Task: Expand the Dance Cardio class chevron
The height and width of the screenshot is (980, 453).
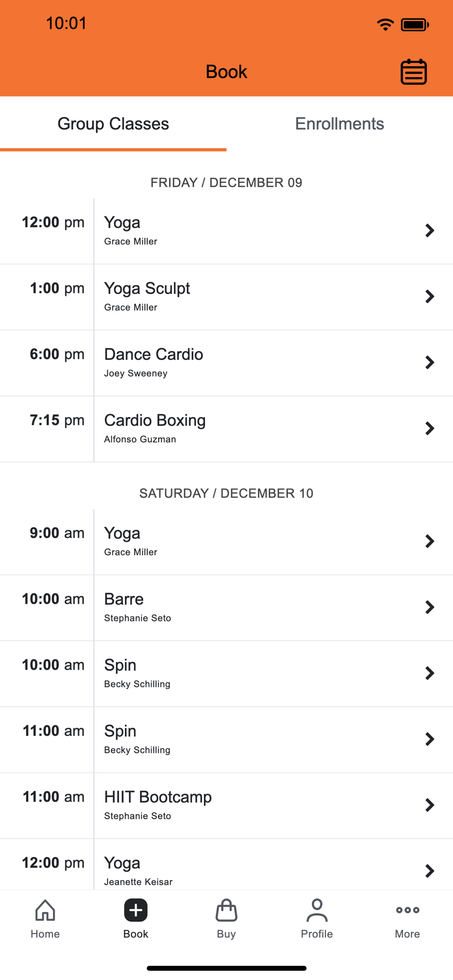Action: tap(429, 363)
